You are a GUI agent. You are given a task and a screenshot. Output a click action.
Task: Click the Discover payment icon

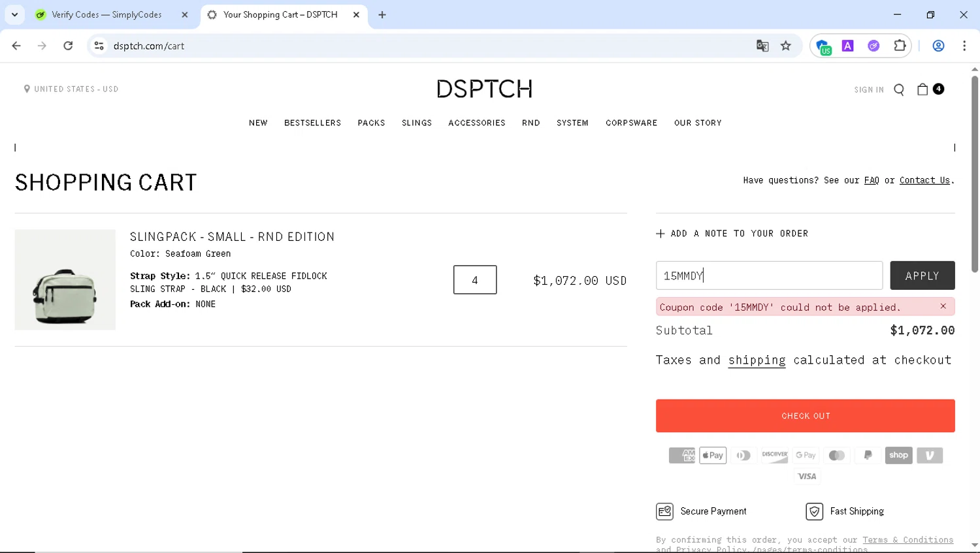(775, 455)
